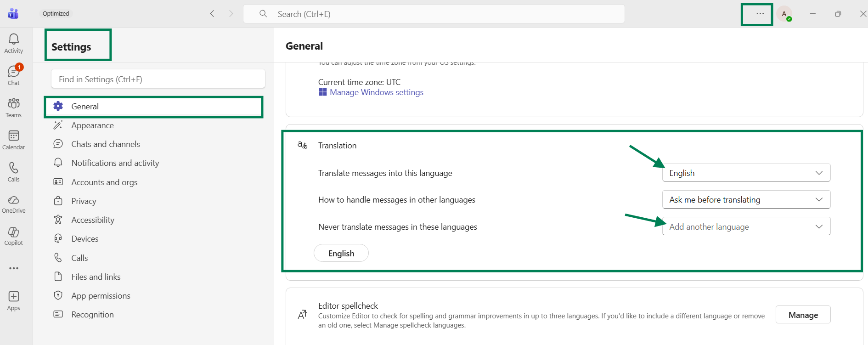Expand the Ask me before translating dropdown
This screenshot has width=868, height=345.
[x=746, y=199]
